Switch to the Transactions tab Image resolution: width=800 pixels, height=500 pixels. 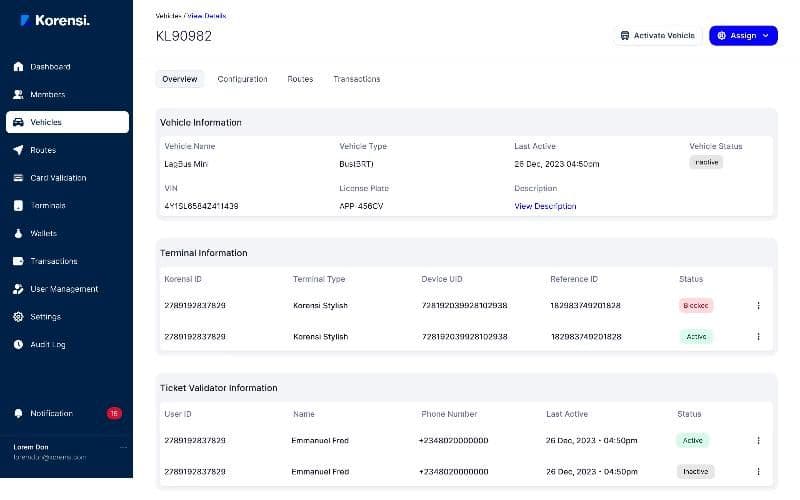point(357,79)
